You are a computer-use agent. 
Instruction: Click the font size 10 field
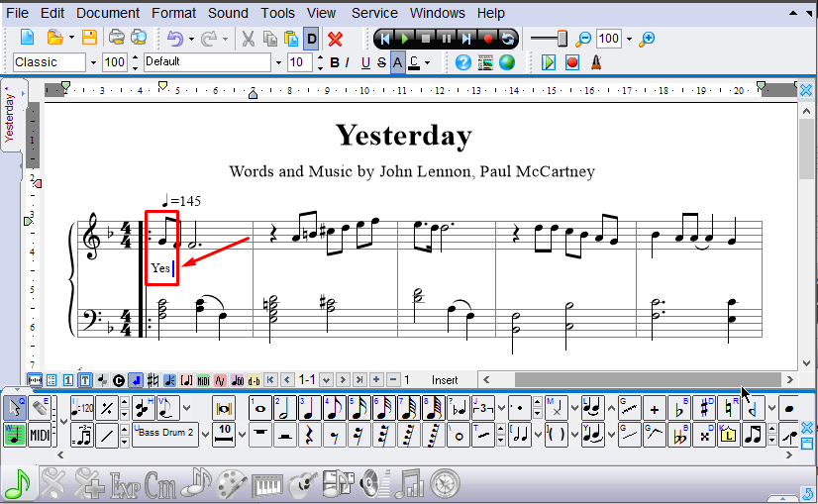(300, 62)
